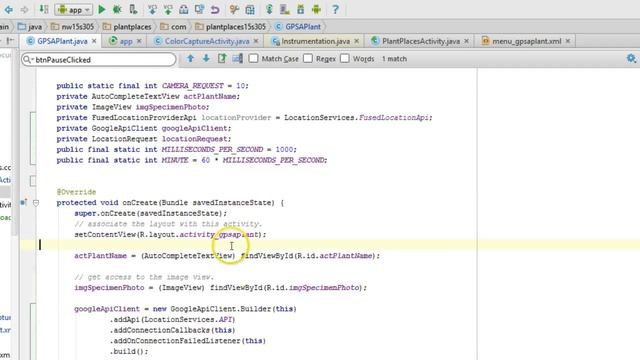Click the onCreate override gutter icon
640x360 pixels.
[24, 202]
